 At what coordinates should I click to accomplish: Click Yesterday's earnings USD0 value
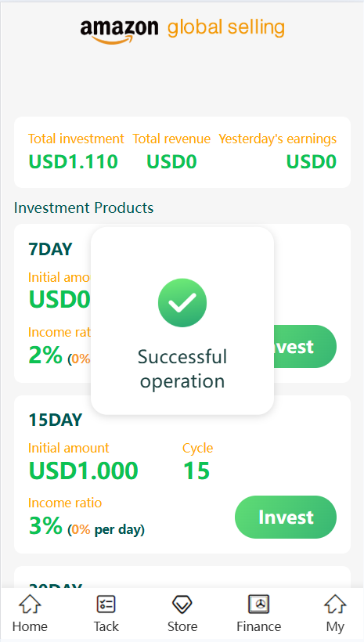click(x=312, y=162)
